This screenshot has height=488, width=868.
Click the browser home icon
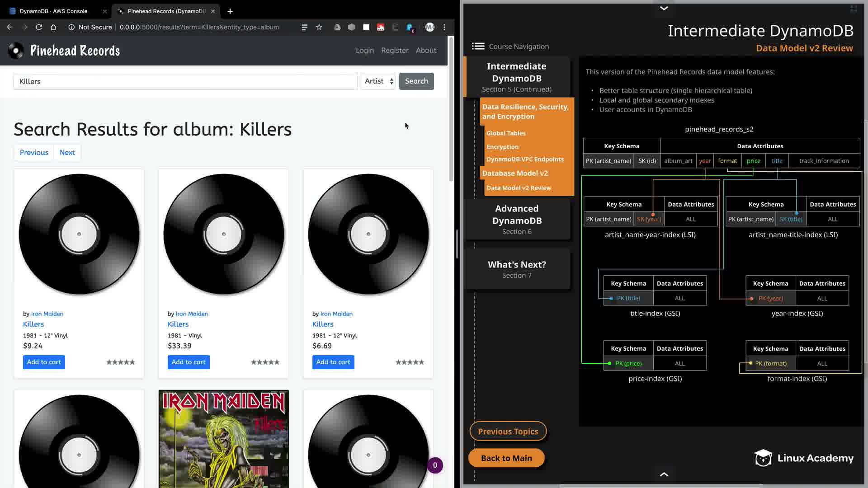tap(53, 27)
